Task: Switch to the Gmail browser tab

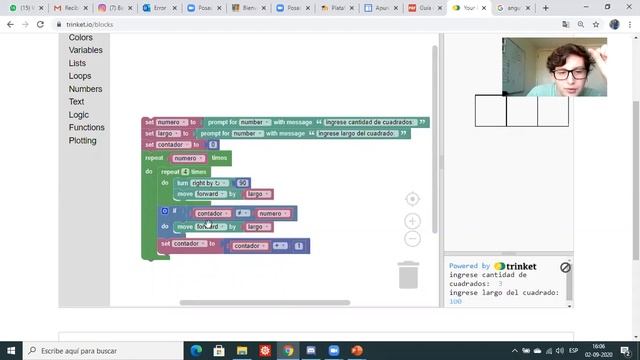Action: pyautogui.click(x=71, y=8)
